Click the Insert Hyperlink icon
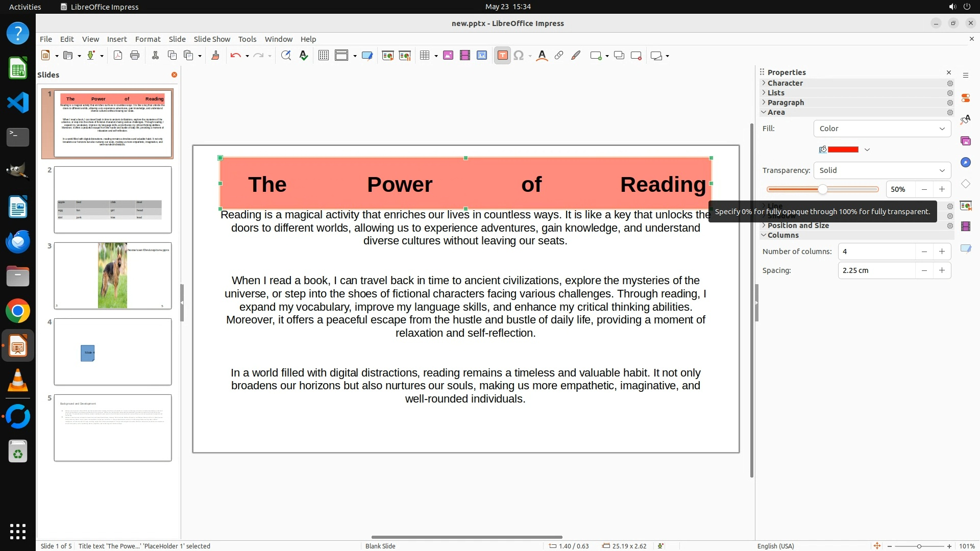 559,56
